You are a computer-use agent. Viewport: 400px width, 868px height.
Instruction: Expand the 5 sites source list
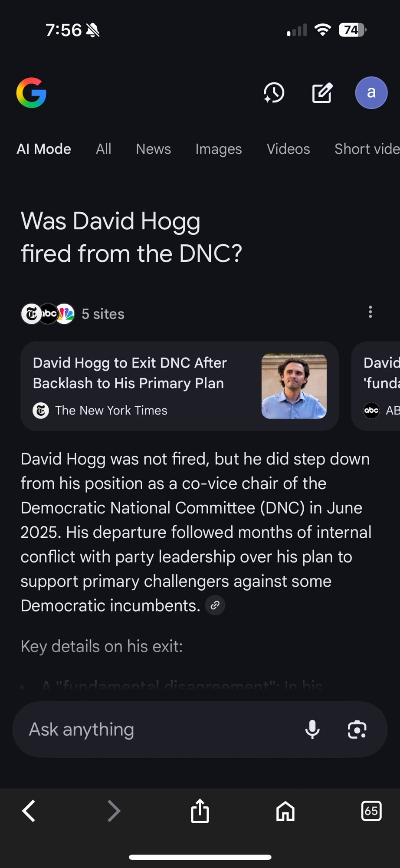[x=73, y=314]
